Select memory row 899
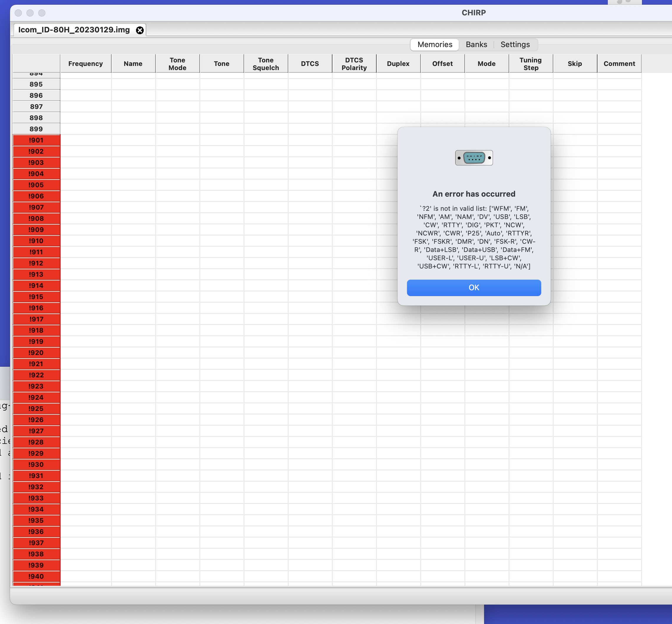 point(36,129)
